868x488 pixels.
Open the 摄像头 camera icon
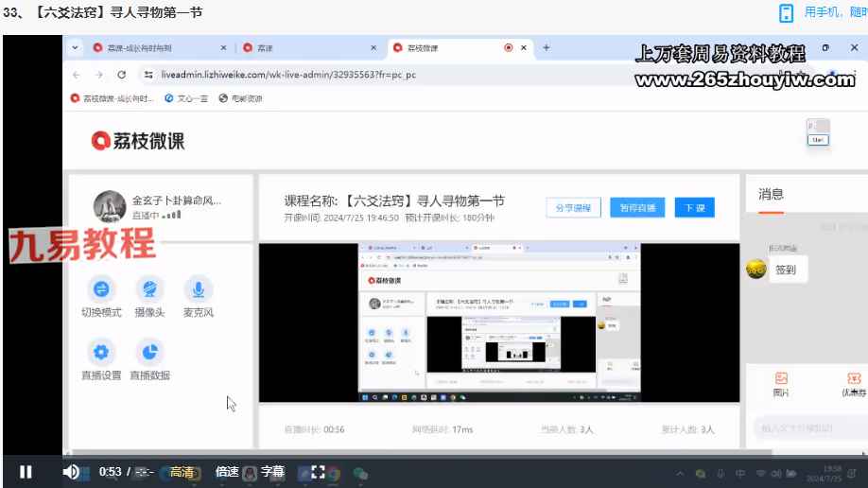tap(148, 289)
